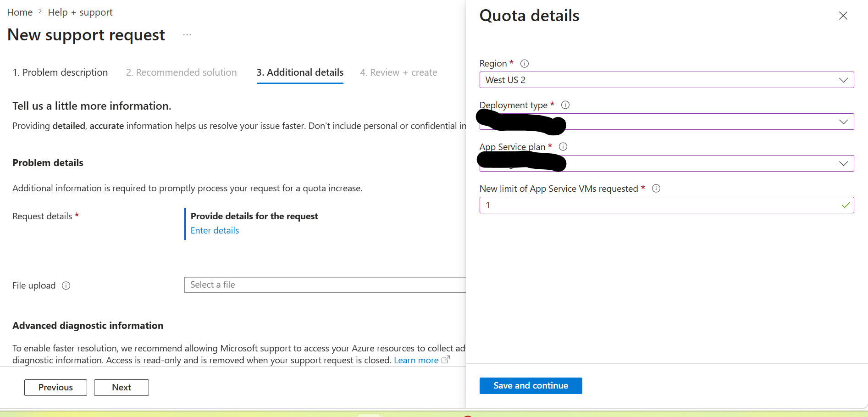Go to the Review + create tab
Viewport: 868px width, 417px height.
click(x=398, y=72)
